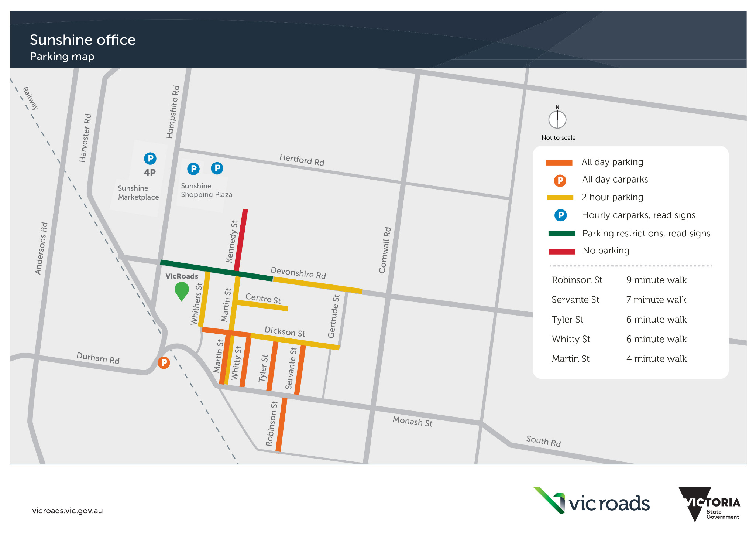Click the green Parking restrictions legend swatch

click(562, 234)
